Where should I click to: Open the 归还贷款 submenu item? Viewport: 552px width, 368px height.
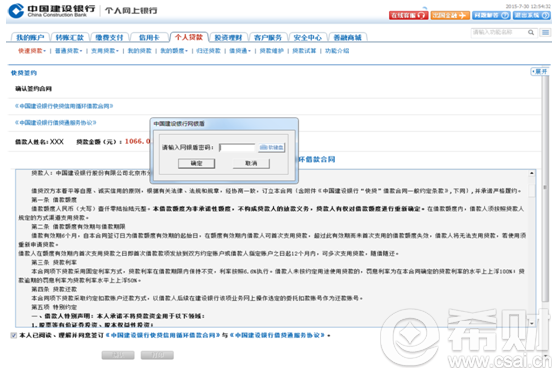point(208,51)
